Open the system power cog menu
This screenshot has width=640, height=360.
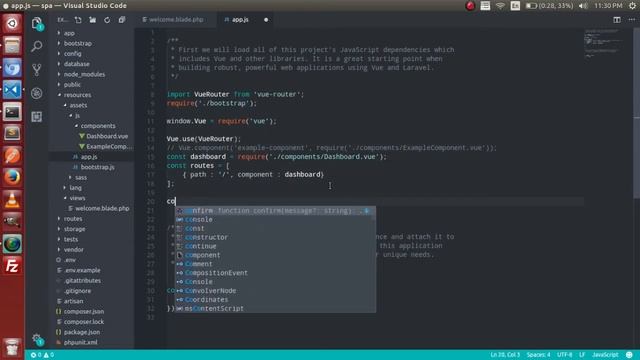pos(632,6)
